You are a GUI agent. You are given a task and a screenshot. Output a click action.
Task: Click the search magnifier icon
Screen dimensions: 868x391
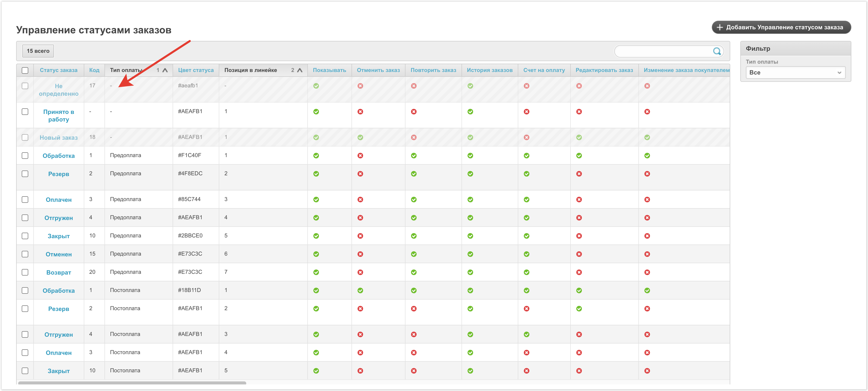click(x=717, y=51)
